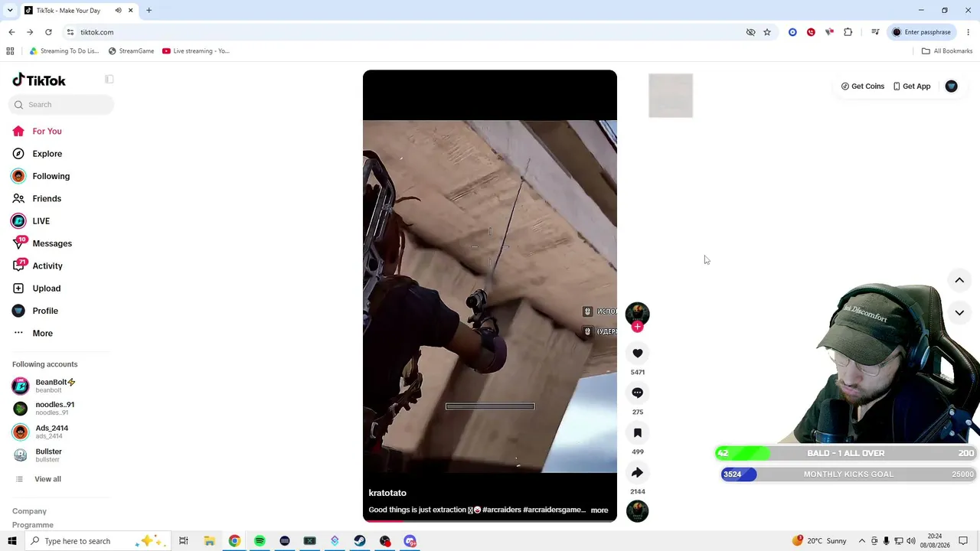
Task: Click the #arcraiders hashtag
Action: tap(501, 510)
